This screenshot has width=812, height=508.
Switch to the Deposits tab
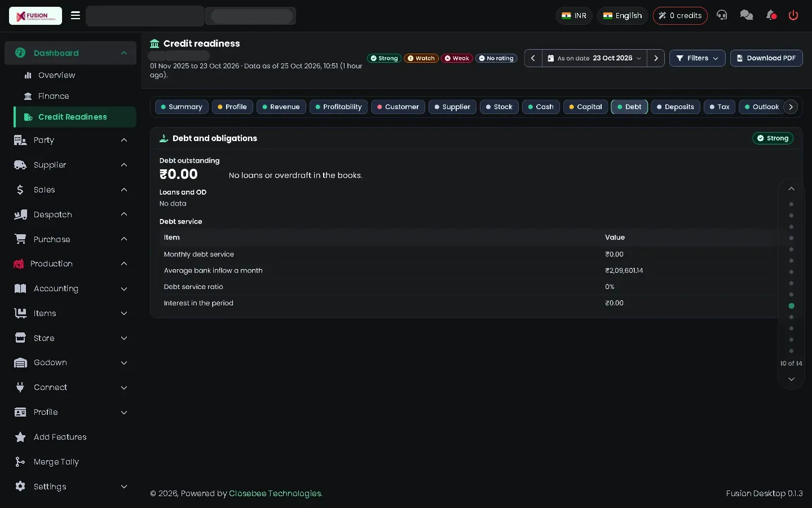[x=676, y=107]
